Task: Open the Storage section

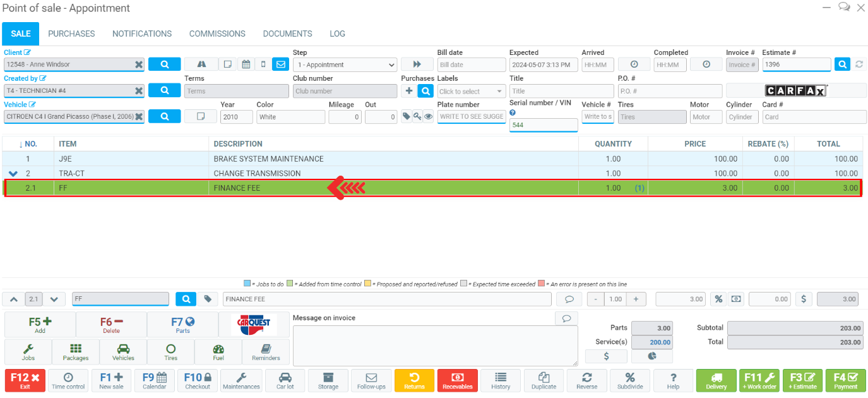Action: pyautogui.click(x=328, y=381)
